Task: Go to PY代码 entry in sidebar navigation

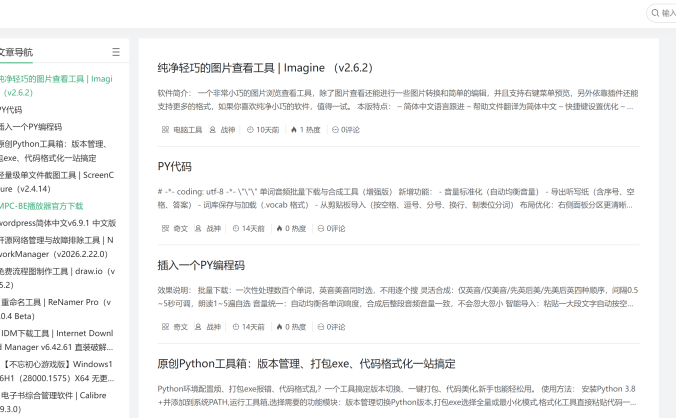Action: pos(11,110)
